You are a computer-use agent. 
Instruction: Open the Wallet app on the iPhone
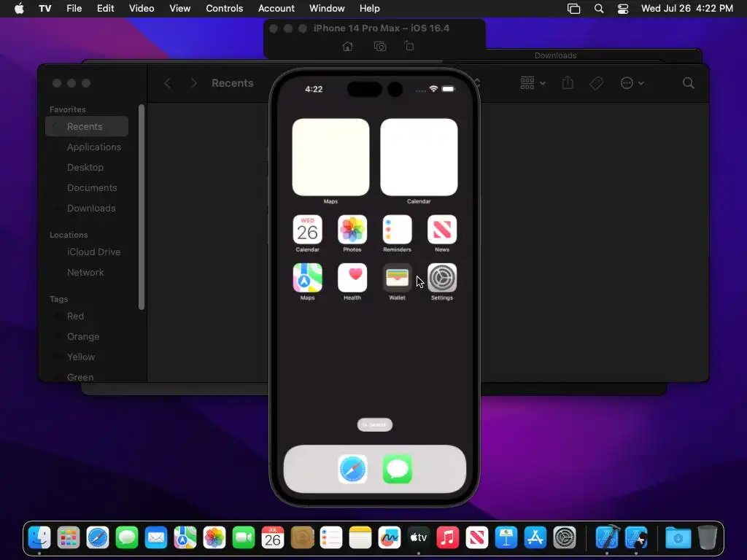click(397, 278)
